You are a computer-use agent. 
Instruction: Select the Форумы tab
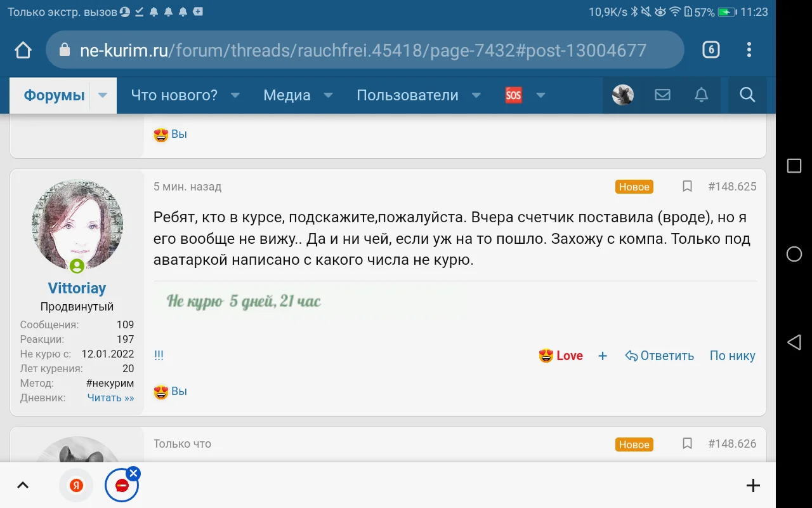point(54,95)
